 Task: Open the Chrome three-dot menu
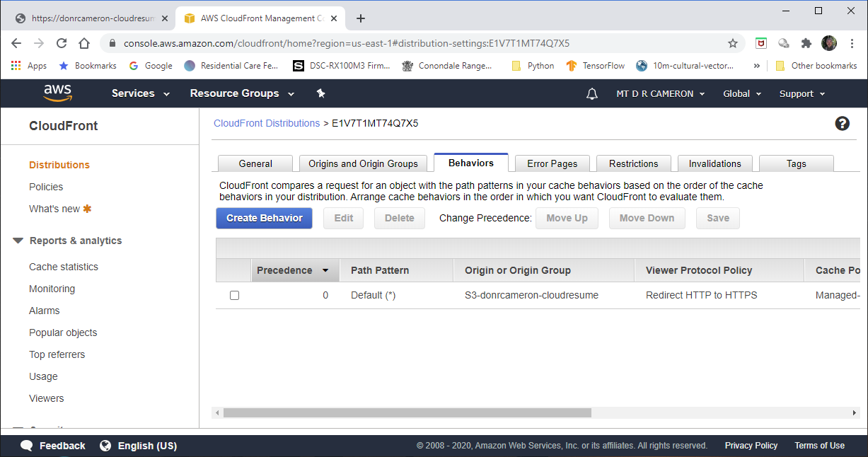coord(852,43)
